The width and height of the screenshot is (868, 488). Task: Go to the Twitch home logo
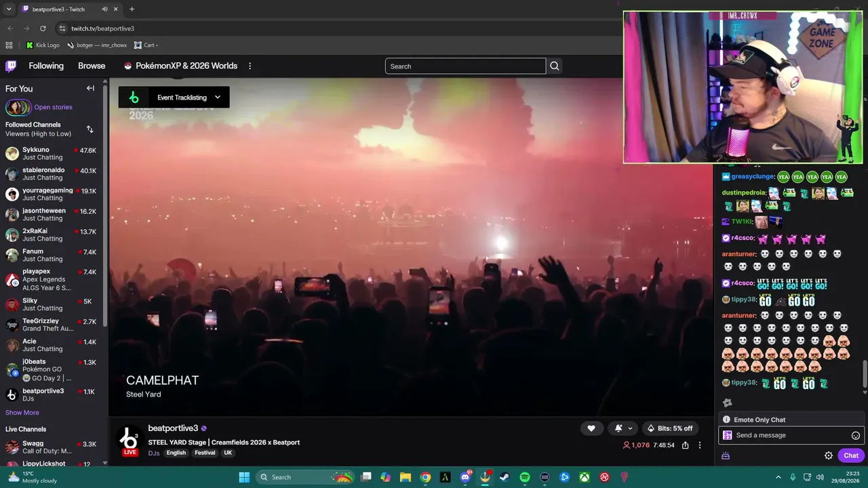[x=11, y=66]
